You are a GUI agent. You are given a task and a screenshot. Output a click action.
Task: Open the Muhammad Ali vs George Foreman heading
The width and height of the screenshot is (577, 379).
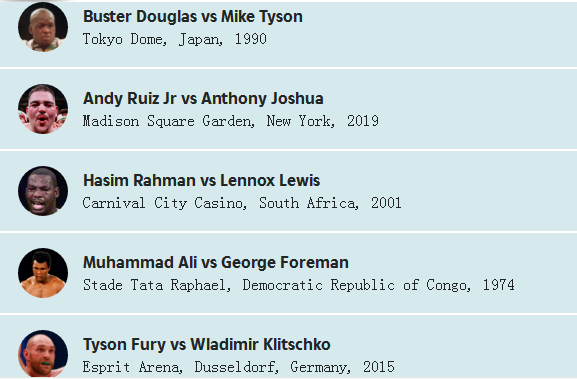[x=216, y=263]
